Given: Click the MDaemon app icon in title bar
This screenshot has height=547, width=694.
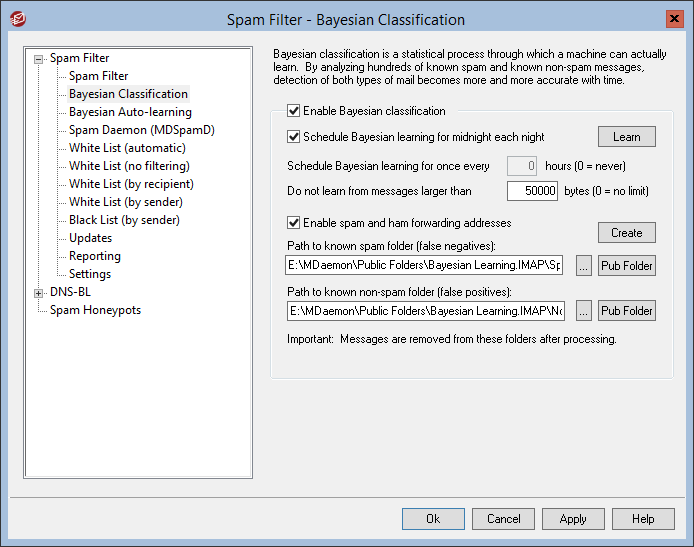Looking at the screenshot, I should point(18,19).
